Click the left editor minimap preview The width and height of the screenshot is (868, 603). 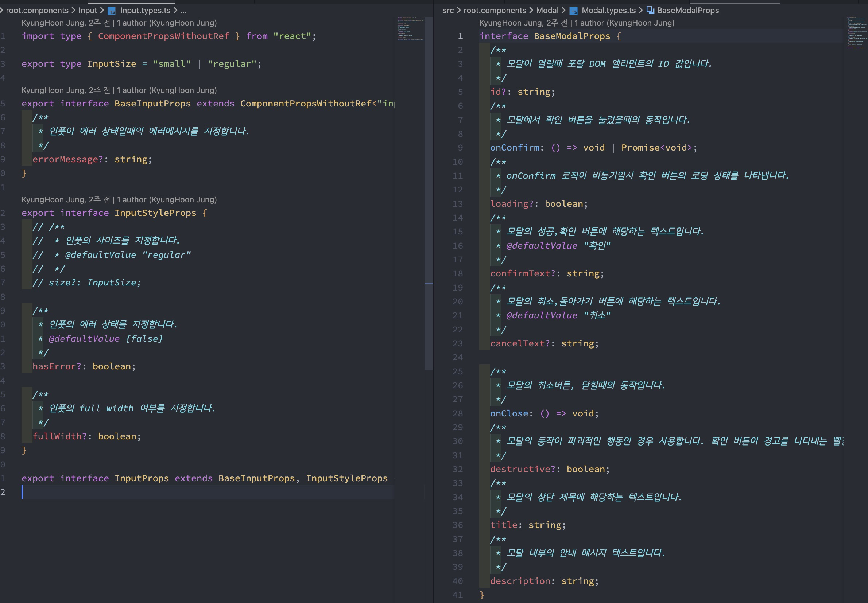tap(410, 28)
